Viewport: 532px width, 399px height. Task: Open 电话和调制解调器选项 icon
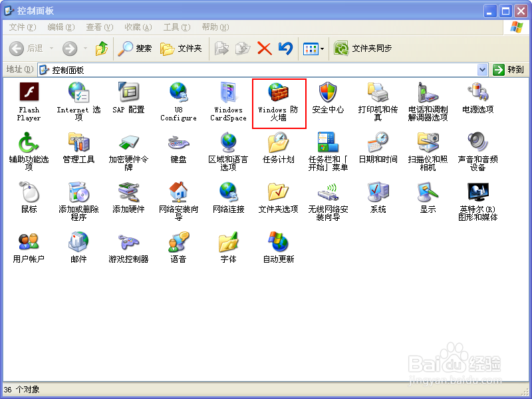coord(428,102)
